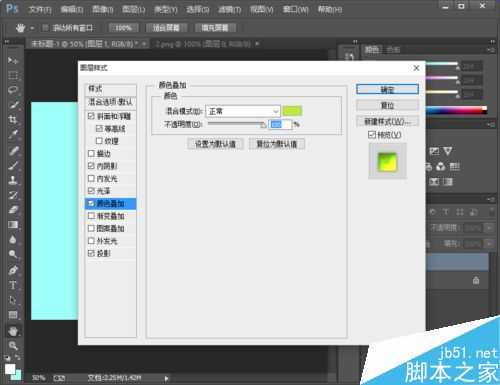Enable the 外发光 checkbox

(91, 241)
